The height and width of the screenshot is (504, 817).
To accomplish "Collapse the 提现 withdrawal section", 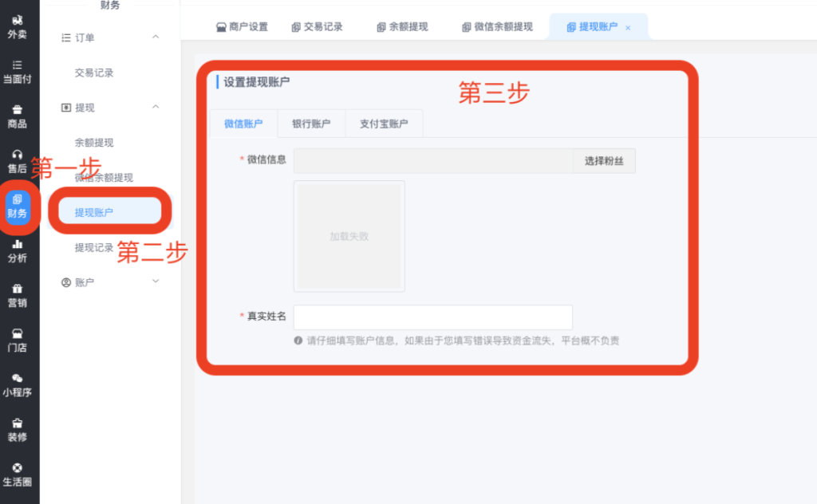I will click(x=156, y=108).
